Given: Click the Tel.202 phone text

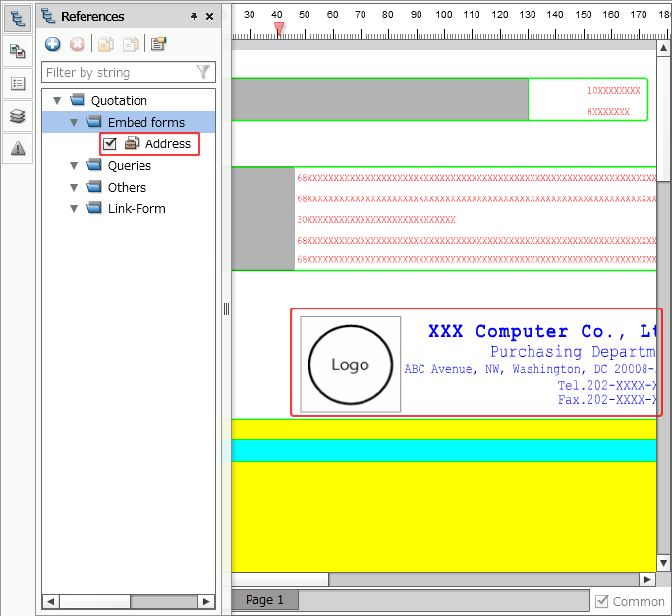Looking at the screenshot, I should (x=607, y=385).
